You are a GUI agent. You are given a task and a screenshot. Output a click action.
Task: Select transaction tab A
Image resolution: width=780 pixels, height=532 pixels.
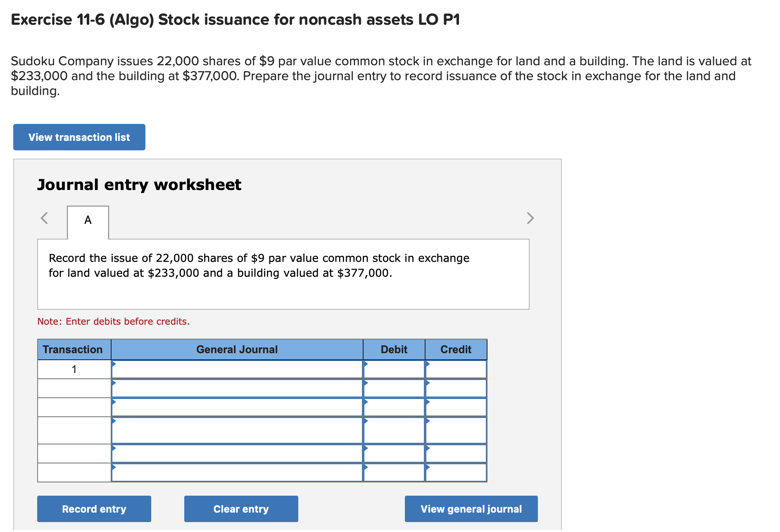point(88,220)
